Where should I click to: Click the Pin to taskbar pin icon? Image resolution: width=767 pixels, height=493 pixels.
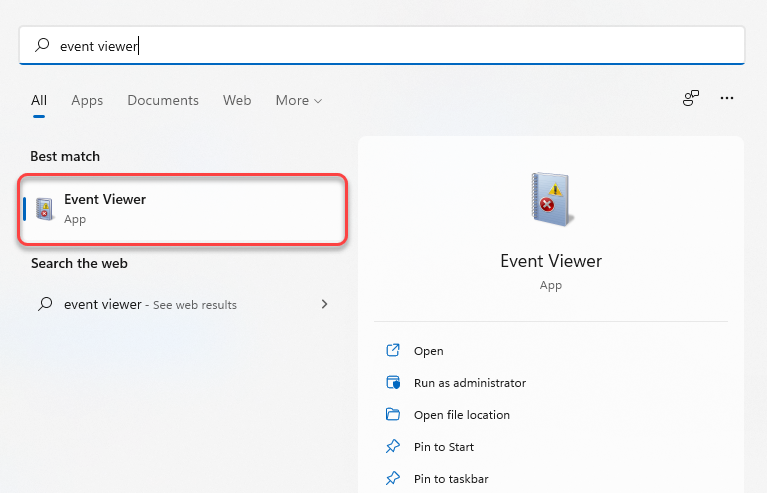tap(393, 479)
